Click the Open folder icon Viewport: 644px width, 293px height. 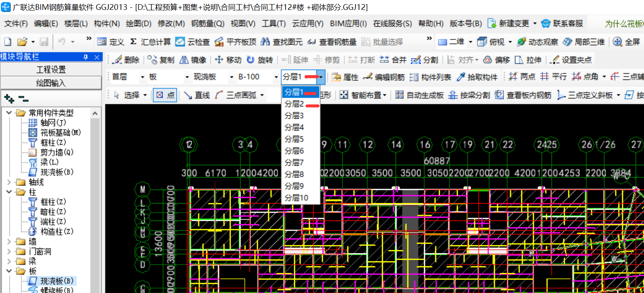(22, 42)
